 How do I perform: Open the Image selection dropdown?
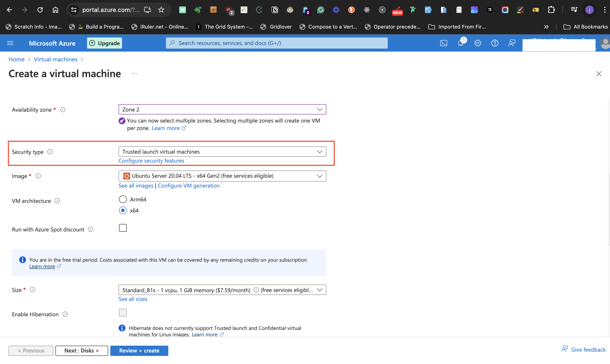point(222,176)
